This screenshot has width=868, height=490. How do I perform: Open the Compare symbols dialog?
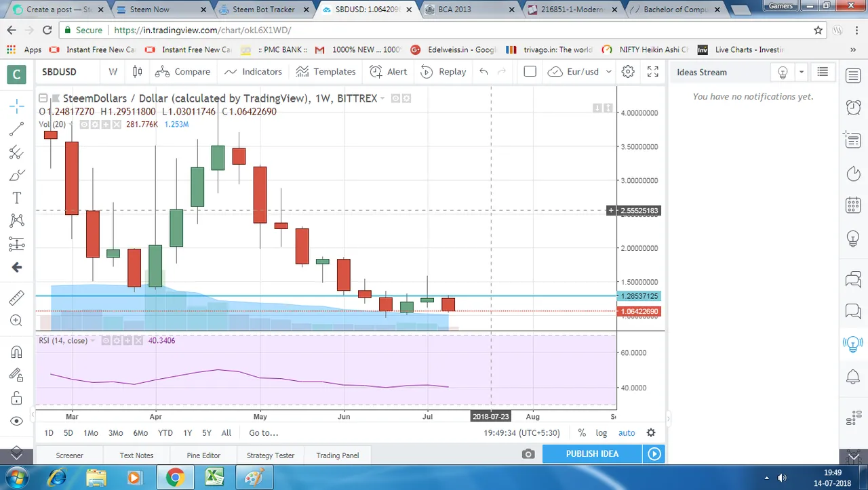182,72
